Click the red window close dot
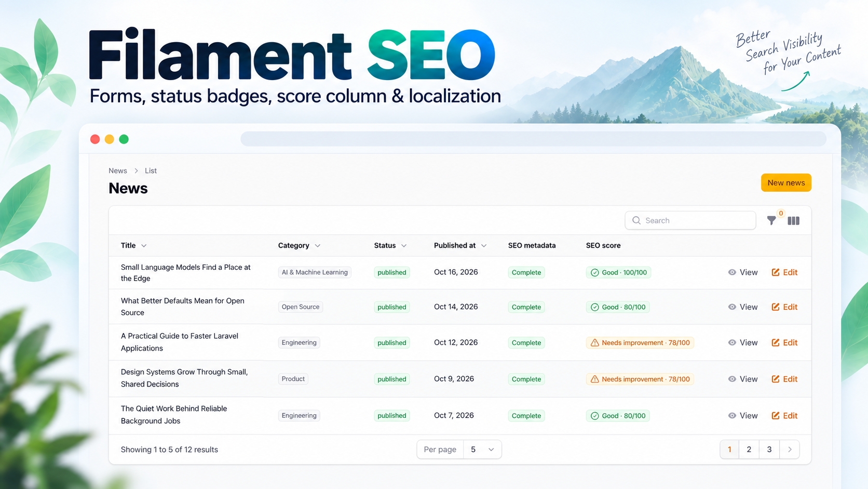Screen dimensions: 868x489 (95, 139)
